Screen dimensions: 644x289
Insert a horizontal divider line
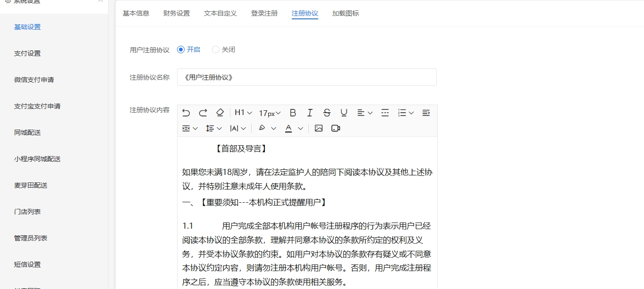click(x=385, y=113)
